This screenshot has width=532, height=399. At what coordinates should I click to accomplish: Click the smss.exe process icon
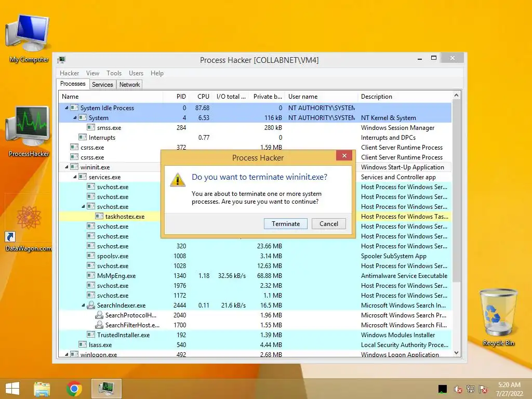click(91, 128)
